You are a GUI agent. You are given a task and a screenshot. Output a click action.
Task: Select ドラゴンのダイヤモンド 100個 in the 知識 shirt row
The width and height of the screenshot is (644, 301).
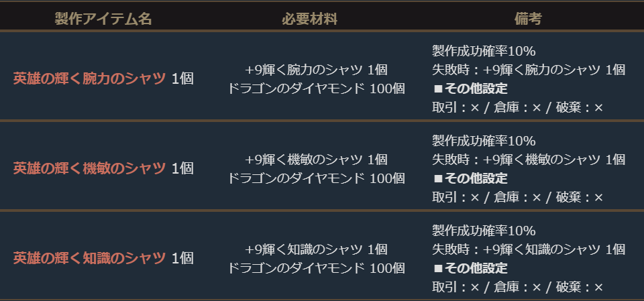[x=316, y=268]
